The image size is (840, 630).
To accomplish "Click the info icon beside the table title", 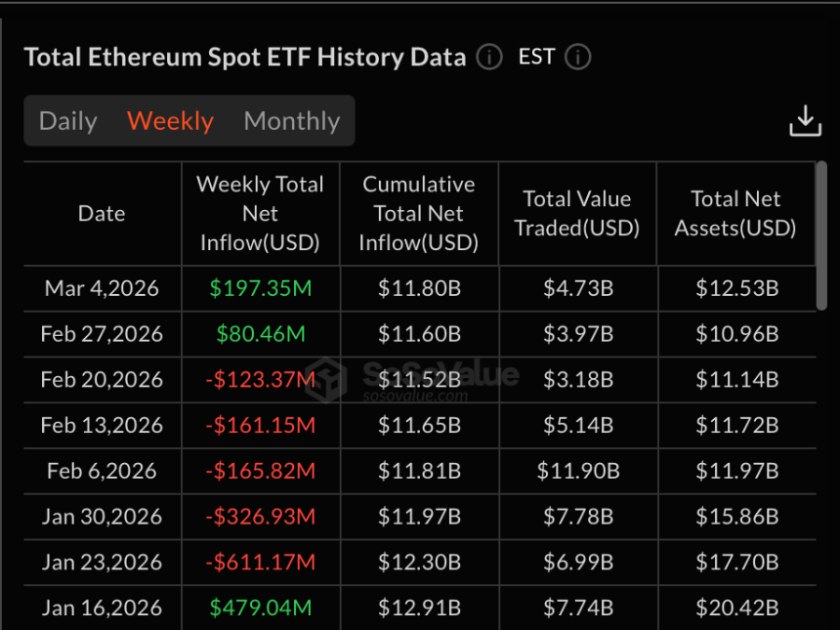I will [487, 58].
